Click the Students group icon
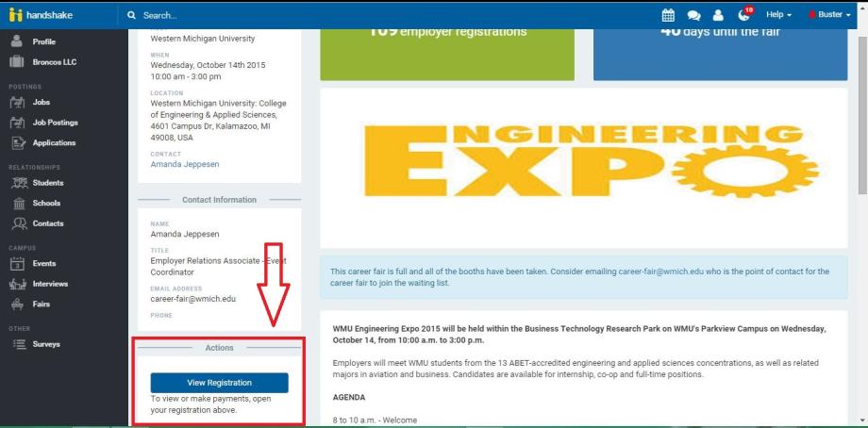This screenshot has height=428, width=868. click(20, 183)
